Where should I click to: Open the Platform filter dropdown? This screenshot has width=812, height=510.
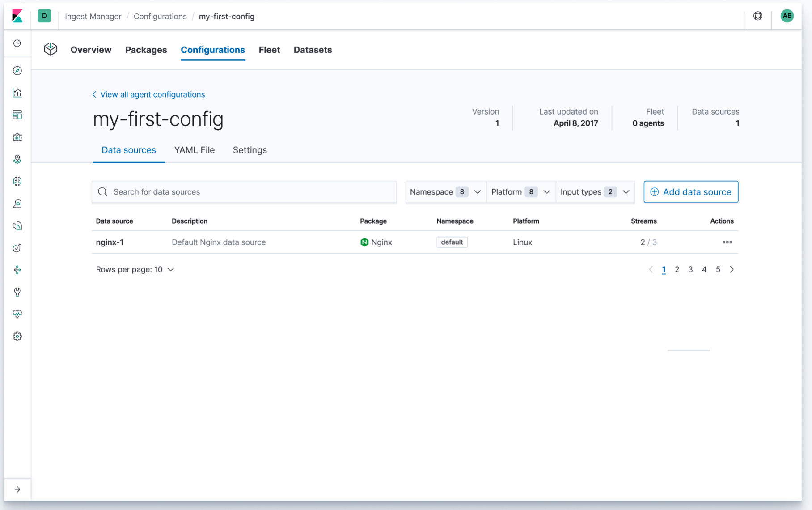[520, 191]
